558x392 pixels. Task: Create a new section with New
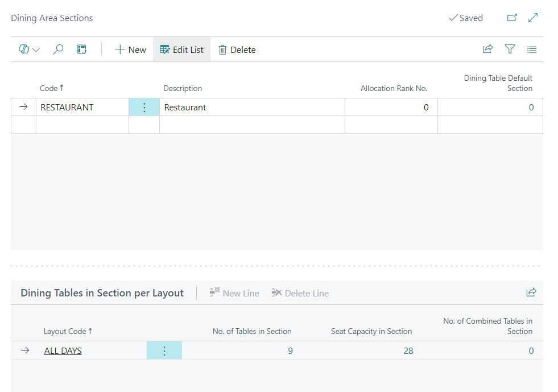pyautogui.click(x=130, y=49)
